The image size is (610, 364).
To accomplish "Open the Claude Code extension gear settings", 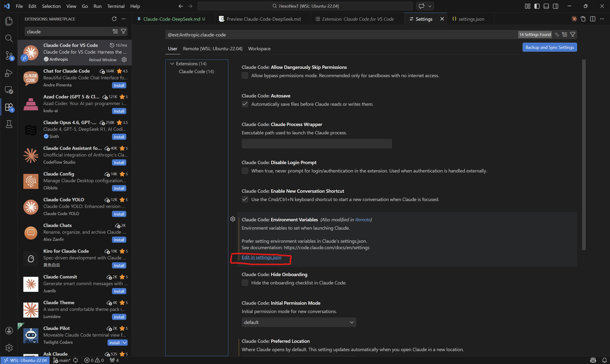I will tap(124, 60).
